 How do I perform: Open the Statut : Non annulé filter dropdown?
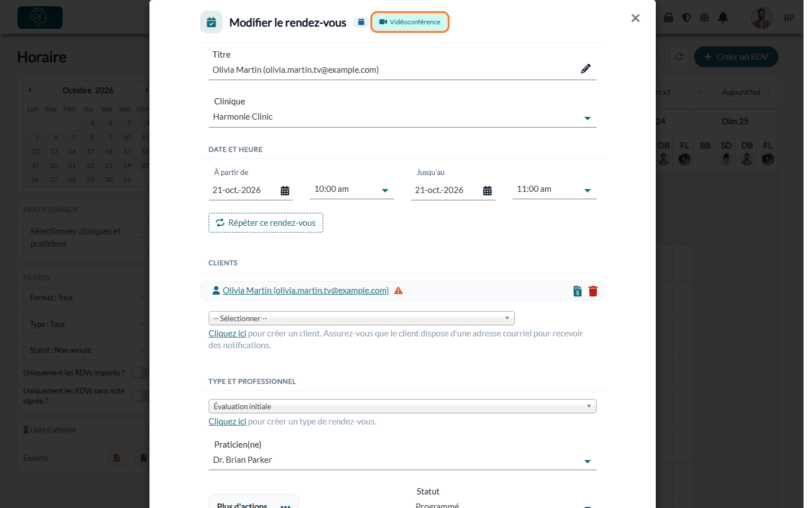[86, 351]
